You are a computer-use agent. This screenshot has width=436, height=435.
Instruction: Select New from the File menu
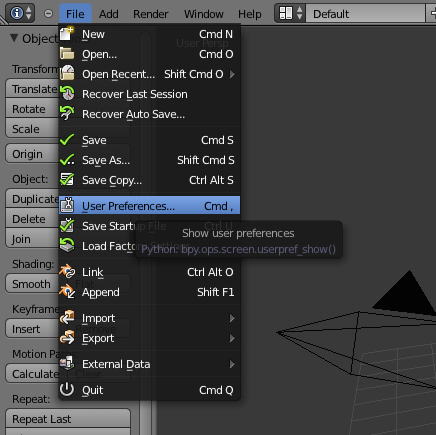[149, 34]
